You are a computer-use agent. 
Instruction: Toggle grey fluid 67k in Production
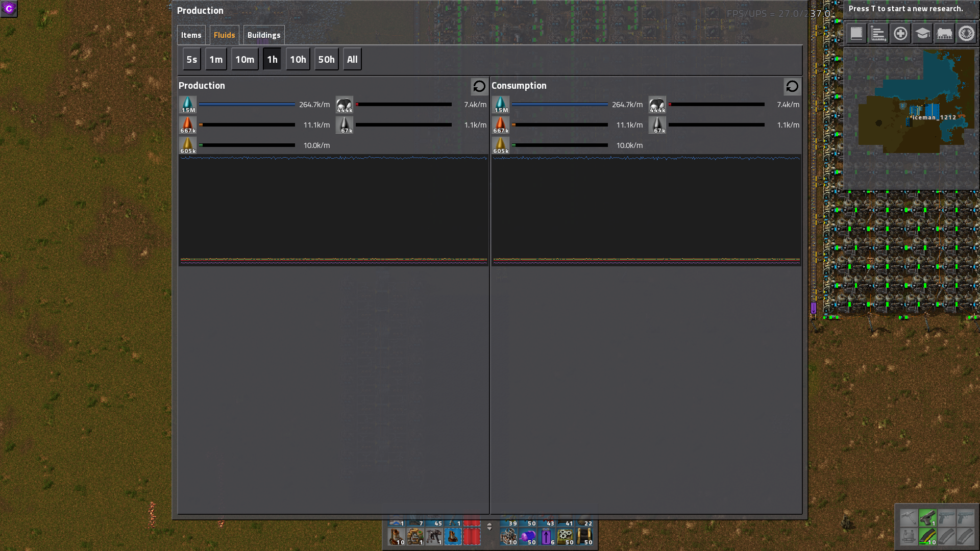pos(345,125)
